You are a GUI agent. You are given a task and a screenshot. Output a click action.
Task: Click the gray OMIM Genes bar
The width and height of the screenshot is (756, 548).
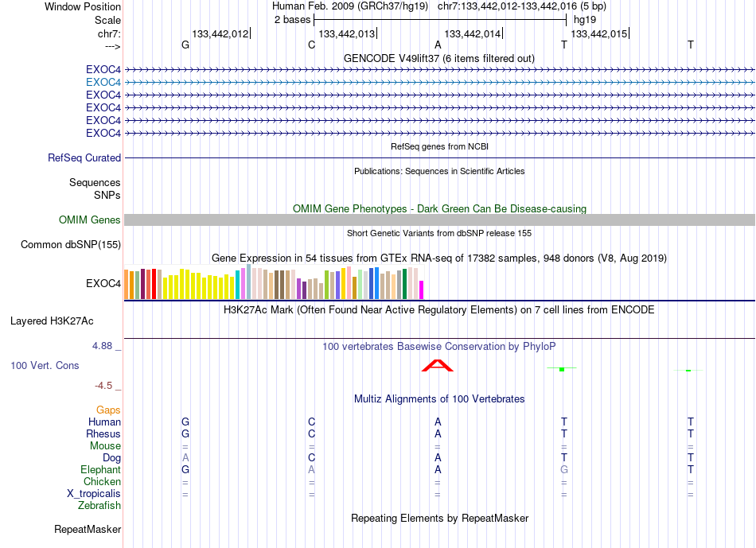(x=439, y=220)
